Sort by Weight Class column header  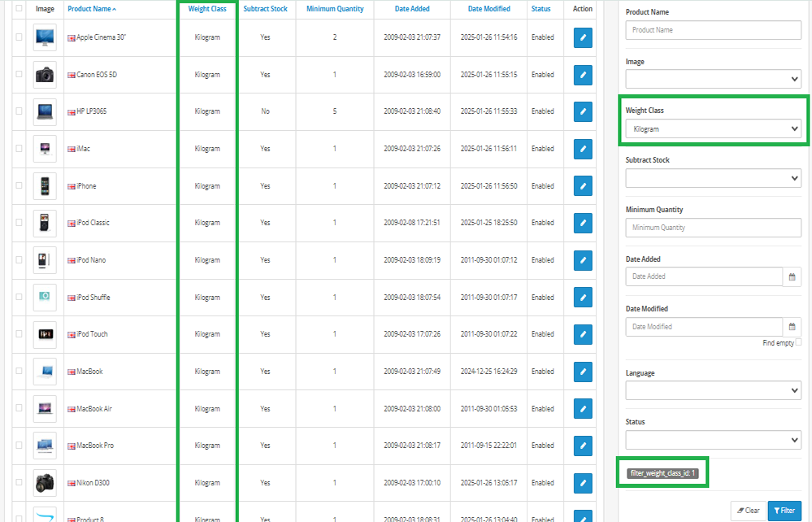(x=207, y=9)
